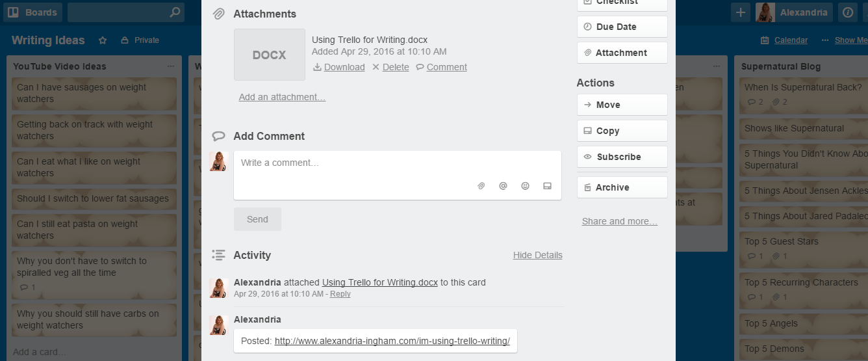Click the mention @ icon in comment box

(503, 186)
